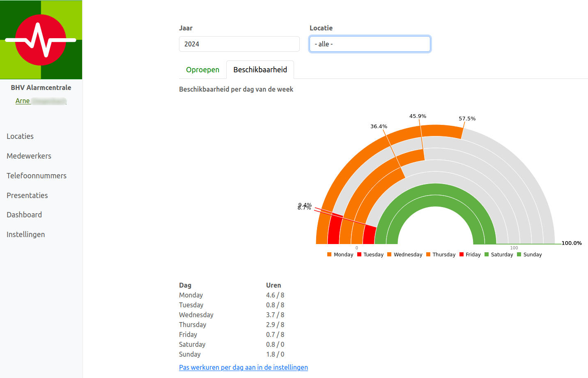Open Telefoonnummers from sidebar
Image resolution: width=588 pixels, height=378 pixels.
click(x=37, y=176)
